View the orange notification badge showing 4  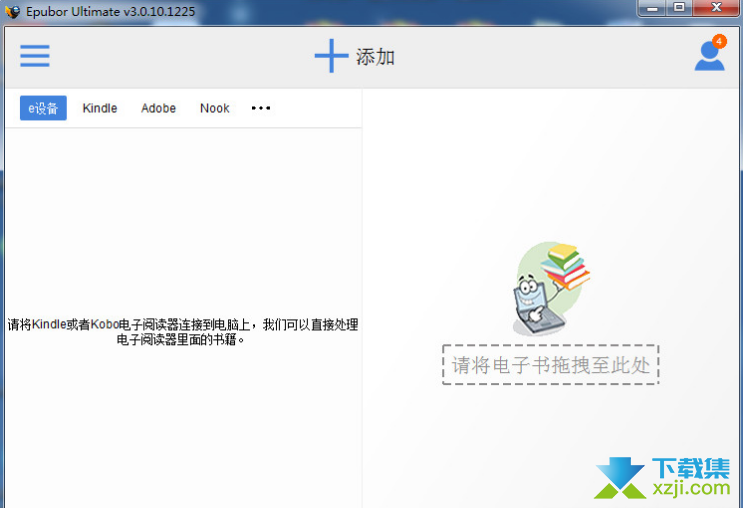pyautogui.click(x=719, y=41)
